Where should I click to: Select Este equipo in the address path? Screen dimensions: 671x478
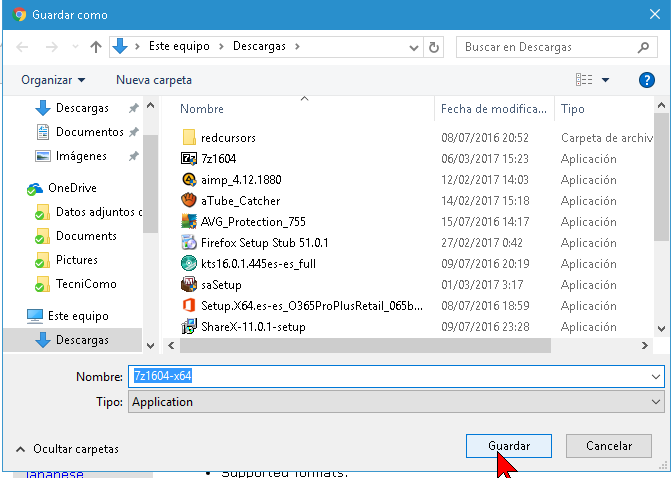[179, 46]
